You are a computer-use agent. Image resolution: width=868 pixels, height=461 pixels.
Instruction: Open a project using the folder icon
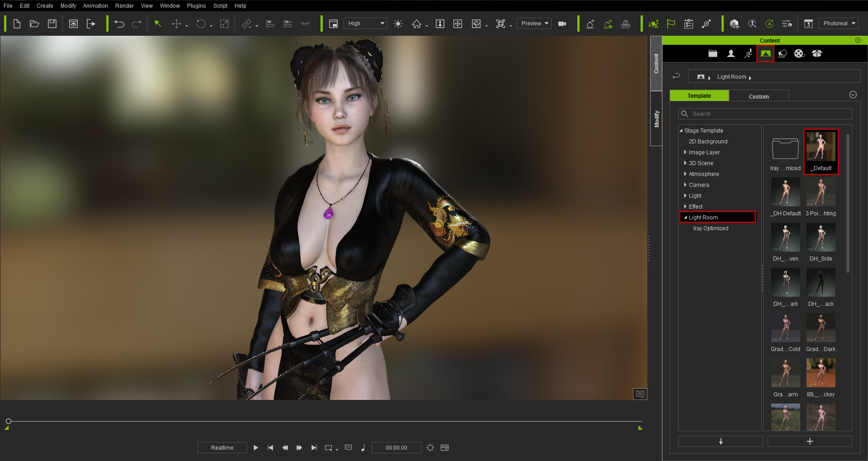[x=34, y=24]
